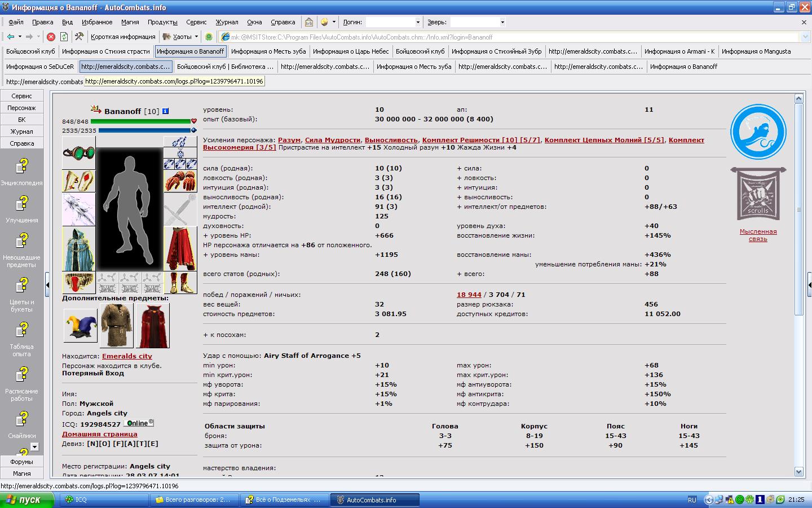Click the brb house icon in menu bar
Image resolution: width=812 pixels, height=508 pixels.
coord(309,22)
